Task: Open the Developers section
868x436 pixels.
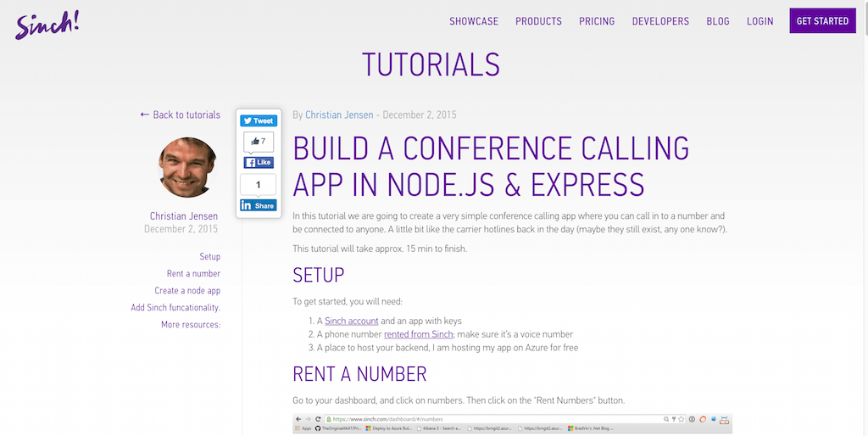Action: (x=660, y=21)
